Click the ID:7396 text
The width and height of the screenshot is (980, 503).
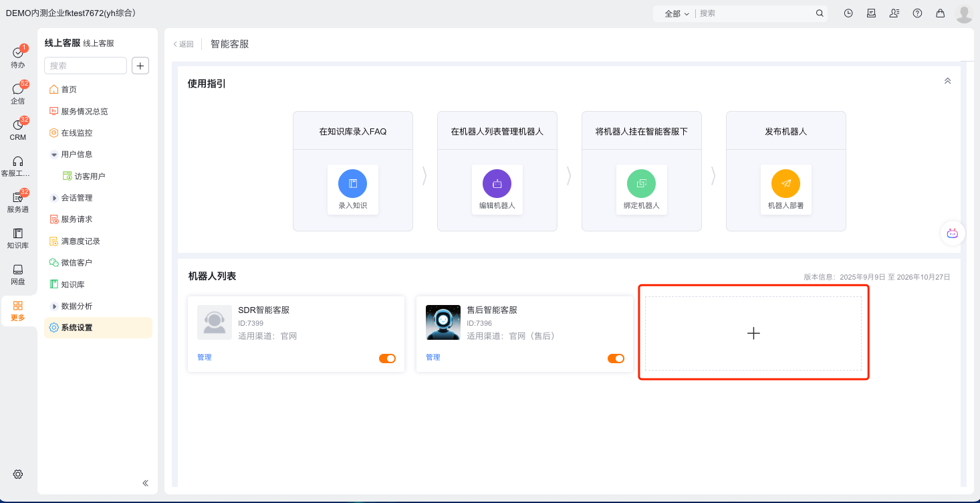479,324
